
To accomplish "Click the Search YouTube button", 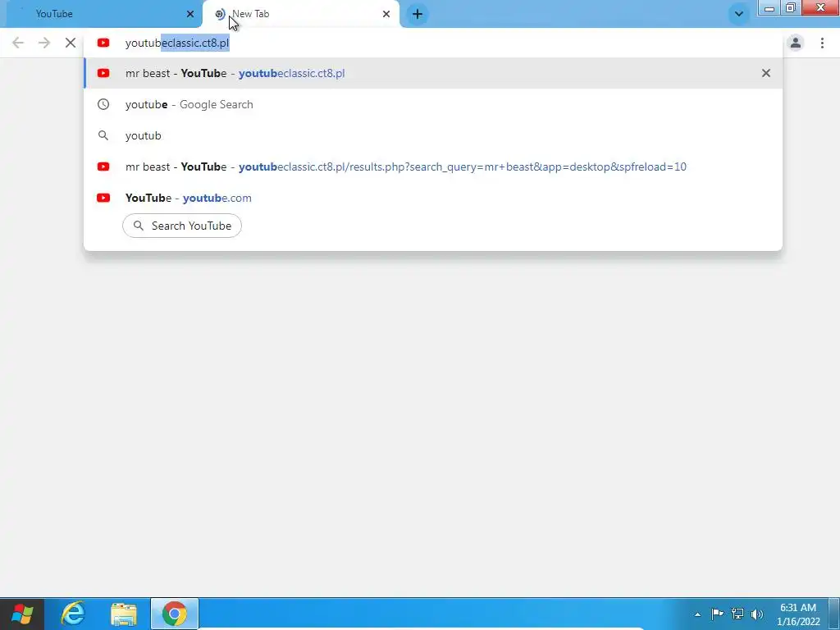I will (182, 226).
